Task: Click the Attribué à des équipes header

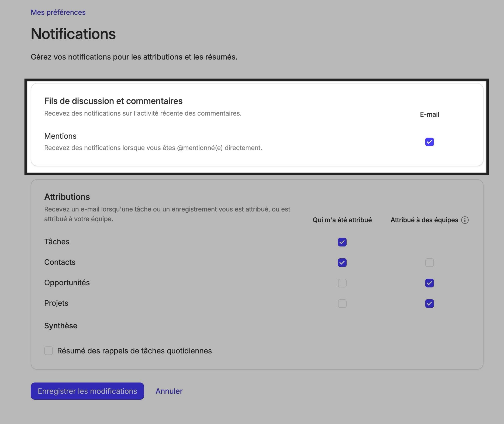Action: (424, 220)
